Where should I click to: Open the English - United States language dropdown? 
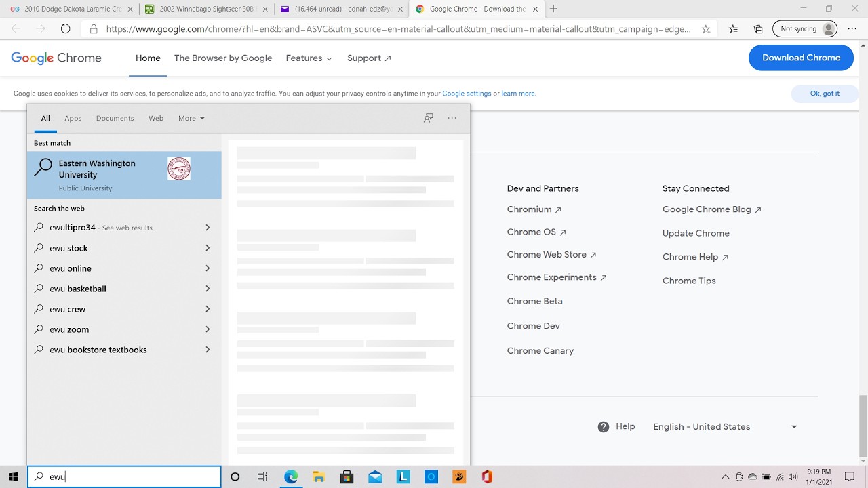tap(725, 427)
